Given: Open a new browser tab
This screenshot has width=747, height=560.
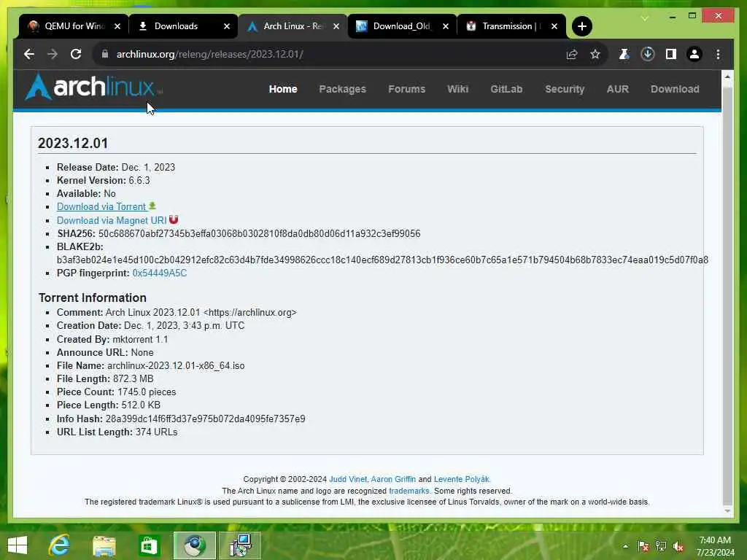Looking at the screenshot, I should pos(581,26).
